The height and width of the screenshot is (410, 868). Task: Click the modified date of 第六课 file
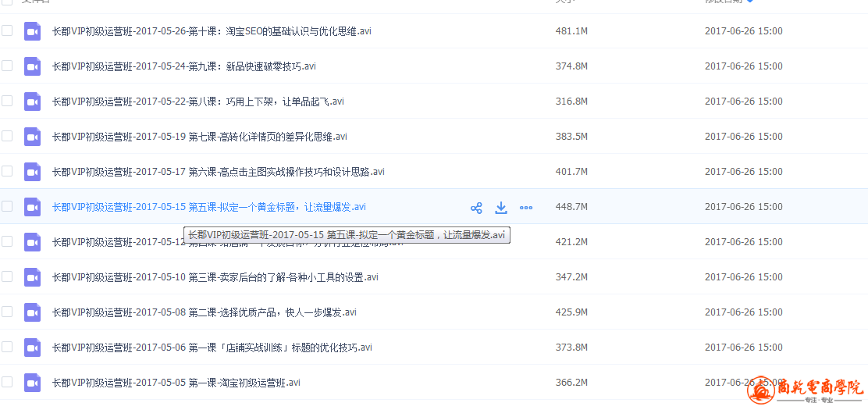[743, 172]
